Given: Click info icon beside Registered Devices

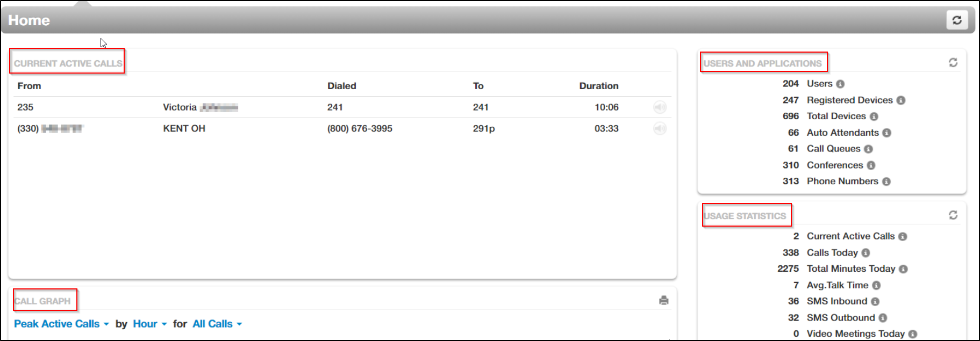Looking at the screenshot, I should click(901, 100).
